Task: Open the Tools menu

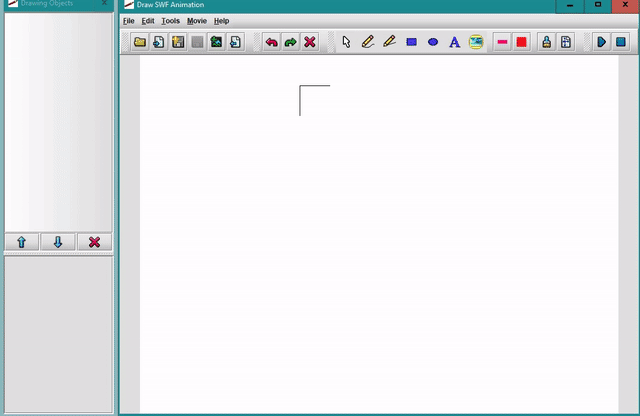Action: [x=170, y=21]
